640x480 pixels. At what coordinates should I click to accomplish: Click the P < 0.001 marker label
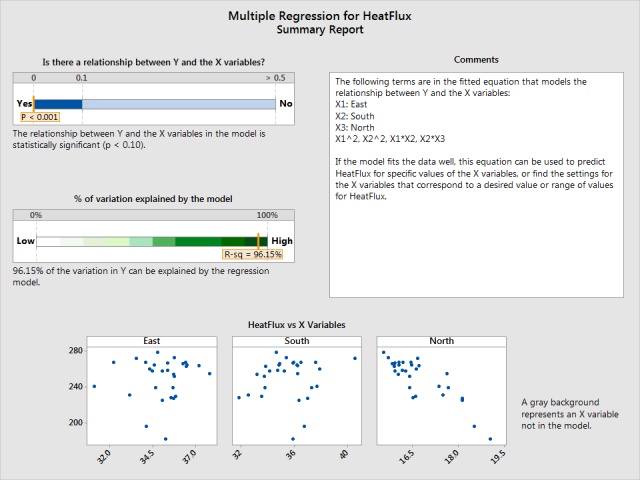(40, 117)
